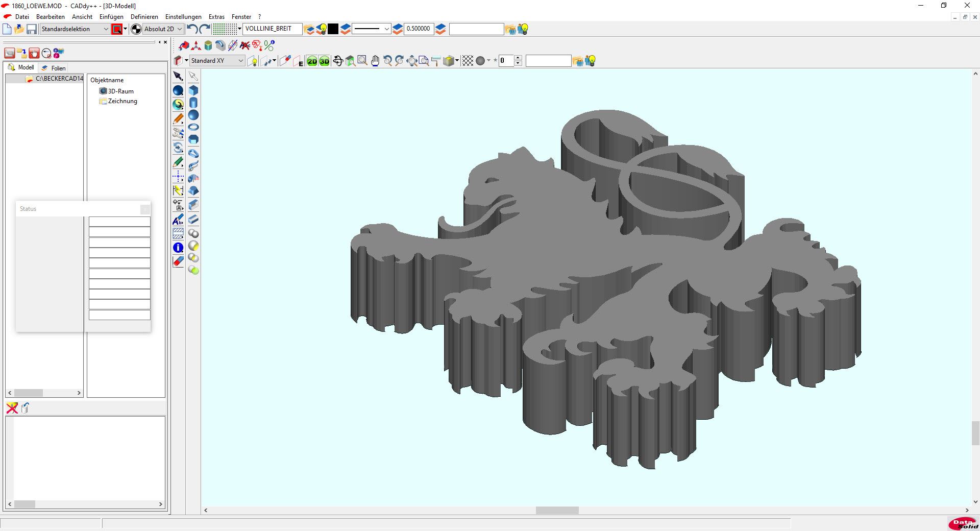980x531 pixels.
Task: Choose the extrusion solid tool
Action: click(193, 205)
